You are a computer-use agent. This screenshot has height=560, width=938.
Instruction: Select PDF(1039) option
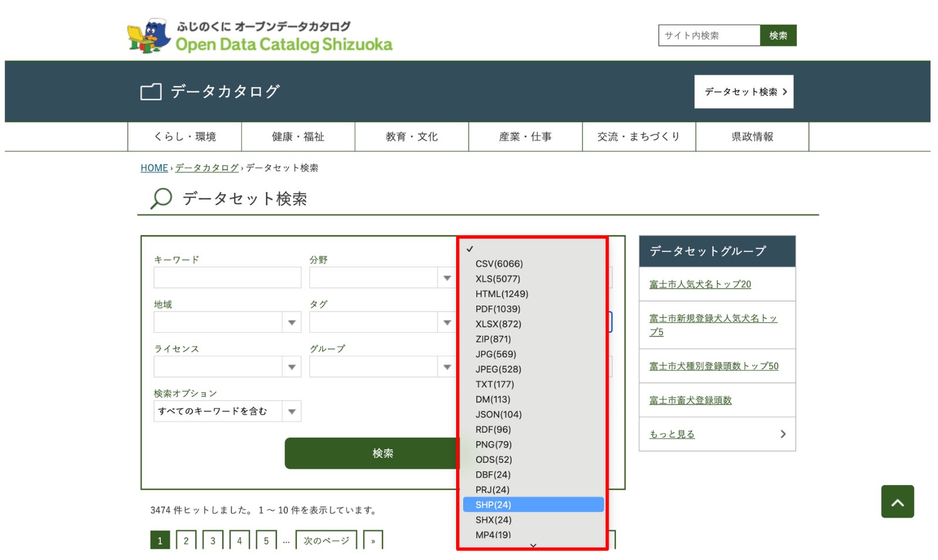coord(498,309)
